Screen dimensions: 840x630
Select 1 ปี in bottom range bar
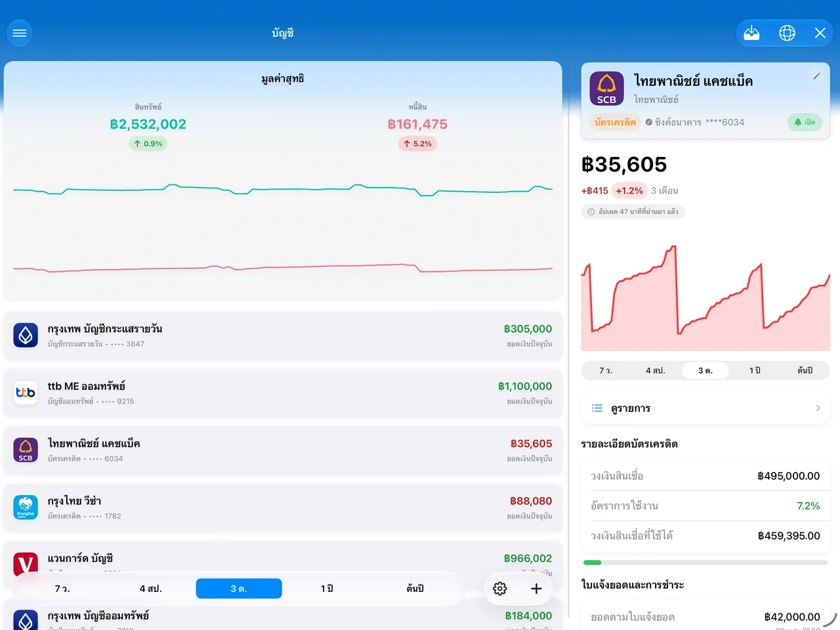pyautogui.click(x=327, y=589)
